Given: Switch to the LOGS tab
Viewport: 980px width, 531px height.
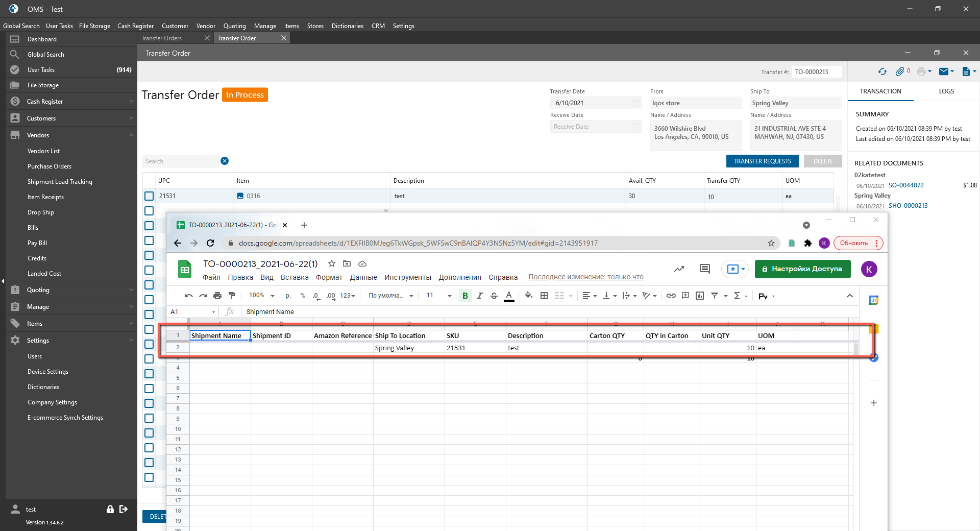Looking at the screenshot, I should click(x=946, y=91).
